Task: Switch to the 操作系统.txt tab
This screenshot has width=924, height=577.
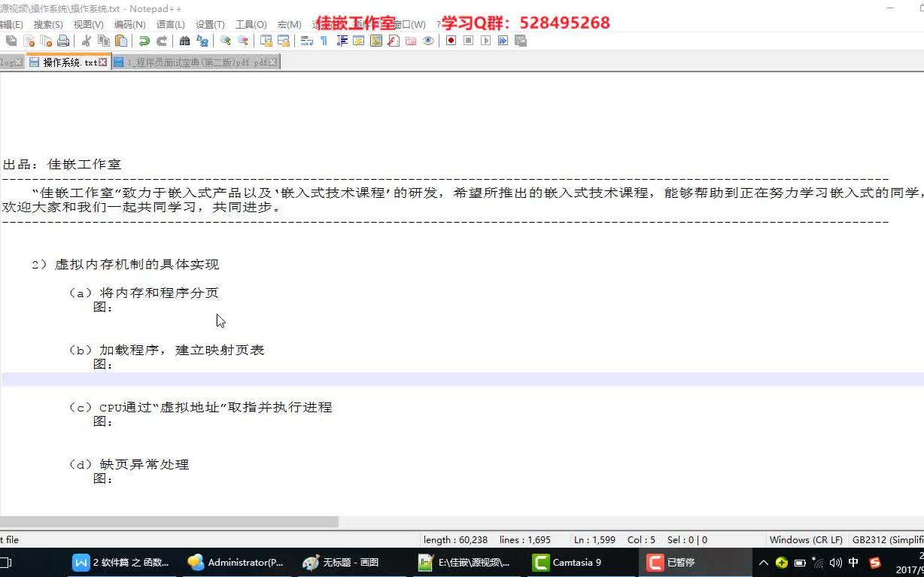Action: tap(68, 63)
